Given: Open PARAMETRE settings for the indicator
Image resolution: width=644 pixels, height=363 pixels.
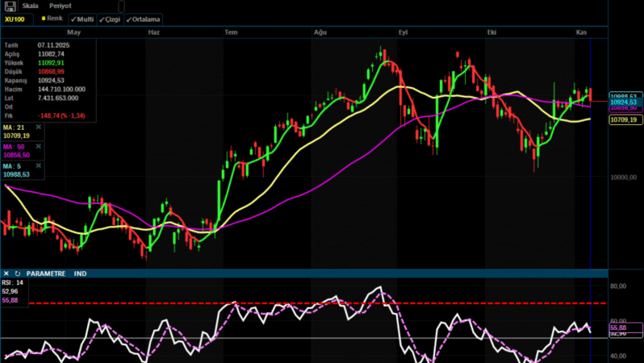Looking at the screenshot, I should click(46, 273).
